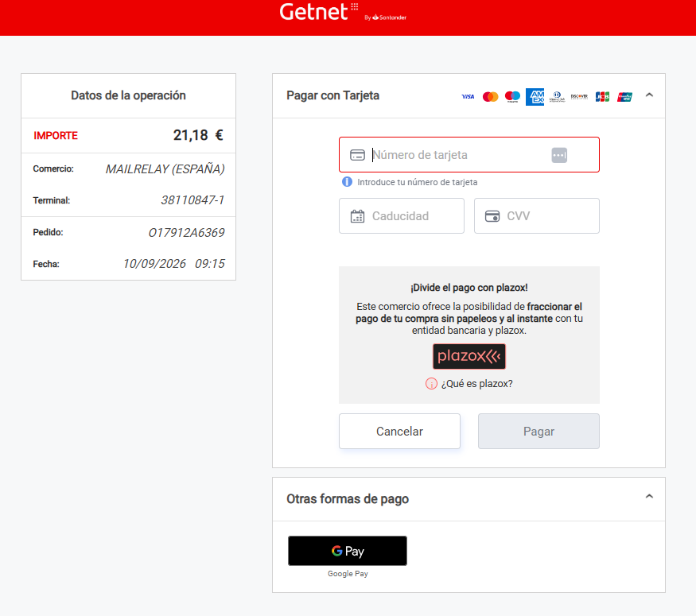The height and width of the screenshot is (616, 696).
Task: Focus the CVV input field
Action: (537, 216)
